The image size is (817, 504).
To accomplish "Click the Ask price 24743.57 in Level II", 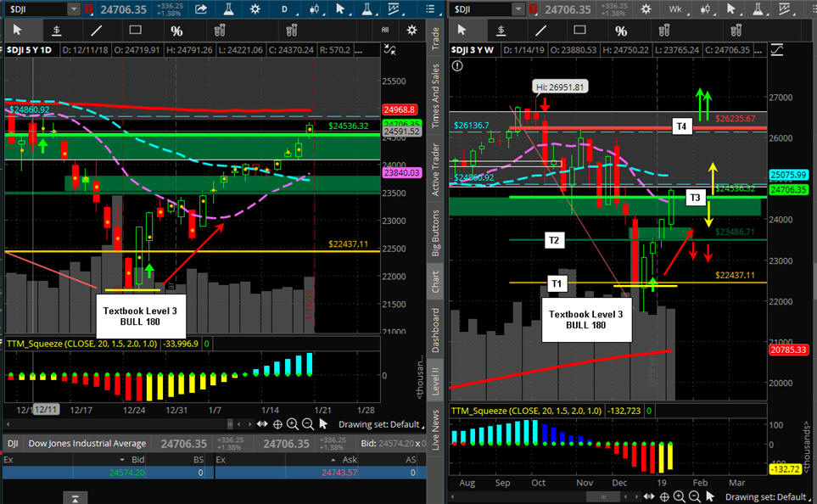I will tap(323, 473).
